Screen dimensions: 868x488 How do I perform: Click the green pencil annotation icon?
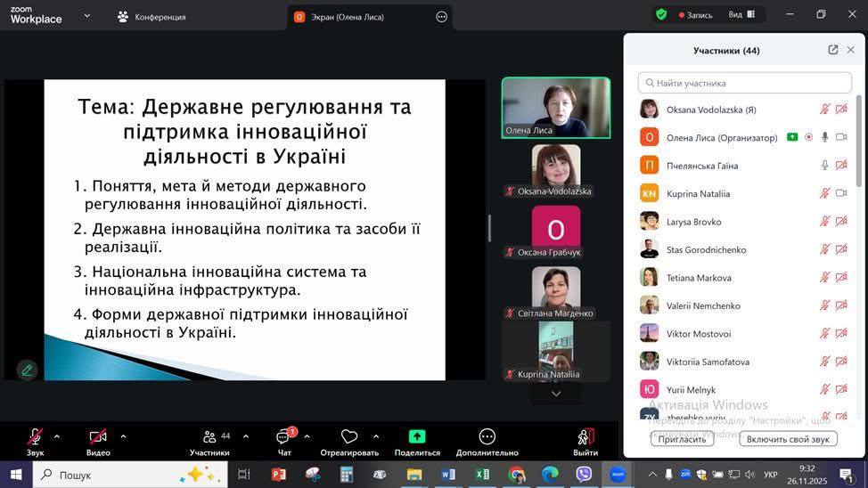[27, 370]
